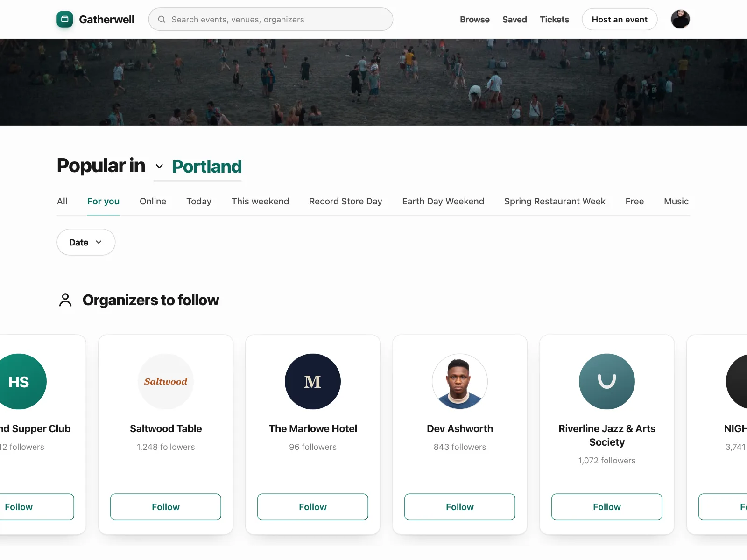View Dev Ashworth's profile photo

pyautogui.click(x=460, y=381)
